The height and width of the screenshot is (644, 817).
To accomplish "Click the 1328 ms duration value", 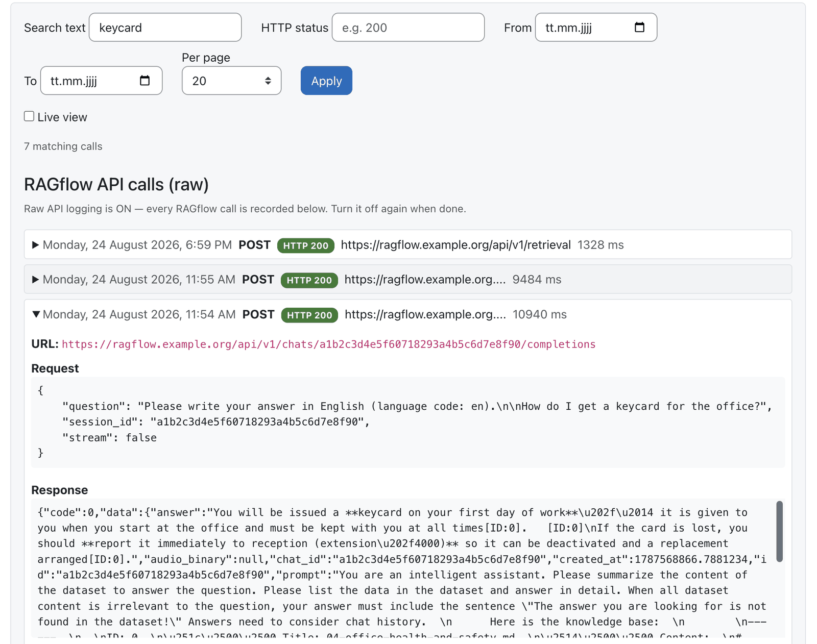I will tap(600, 245).
